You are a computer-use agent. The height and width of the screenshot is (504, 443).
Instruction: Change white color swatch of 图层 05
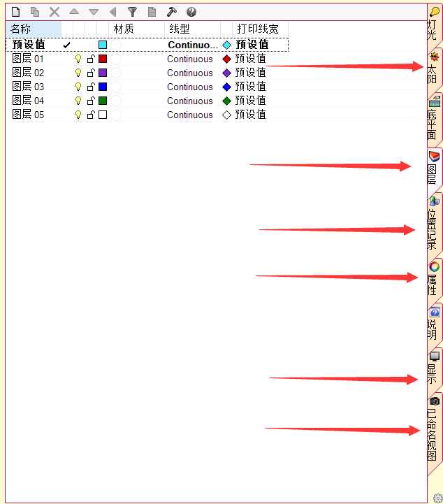point(103,115)
